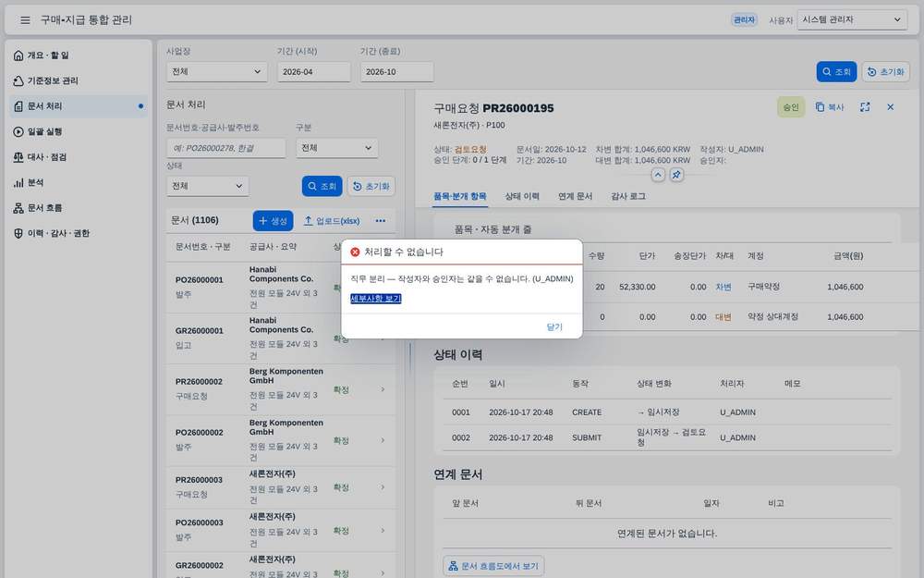Screen dimensions: 924x578
Task: Click the 복사 copy button
Action: 830,107
